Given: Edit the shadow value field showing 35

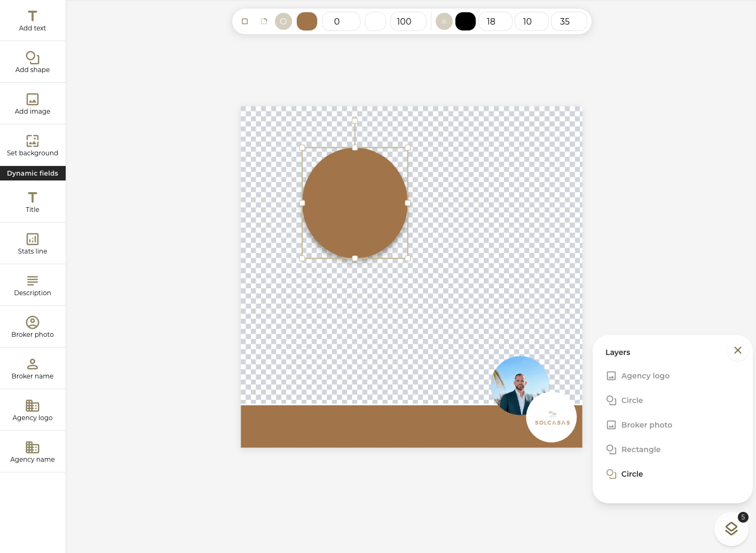Looking at the screenshot, I should 569,21.
